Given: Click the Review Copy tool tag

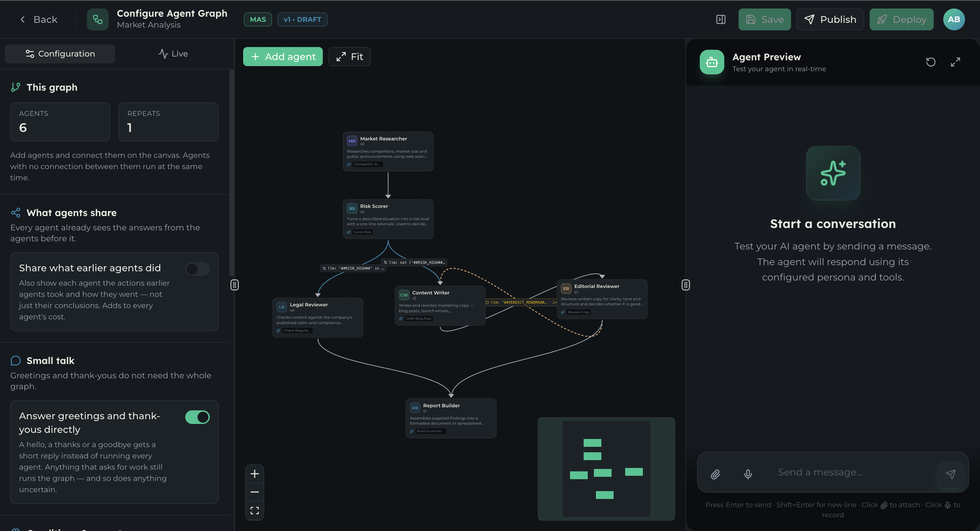Looking at the screenshot, I should coord(578,312).
